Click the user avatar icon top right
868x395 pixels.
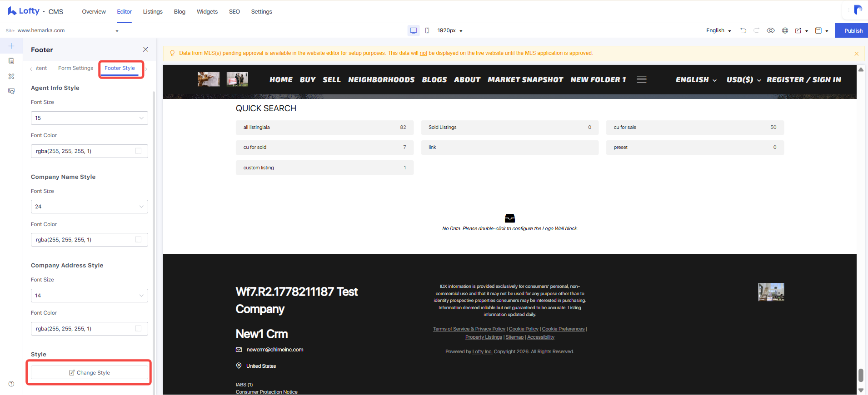pyautogui.click(x=858, y=10)
